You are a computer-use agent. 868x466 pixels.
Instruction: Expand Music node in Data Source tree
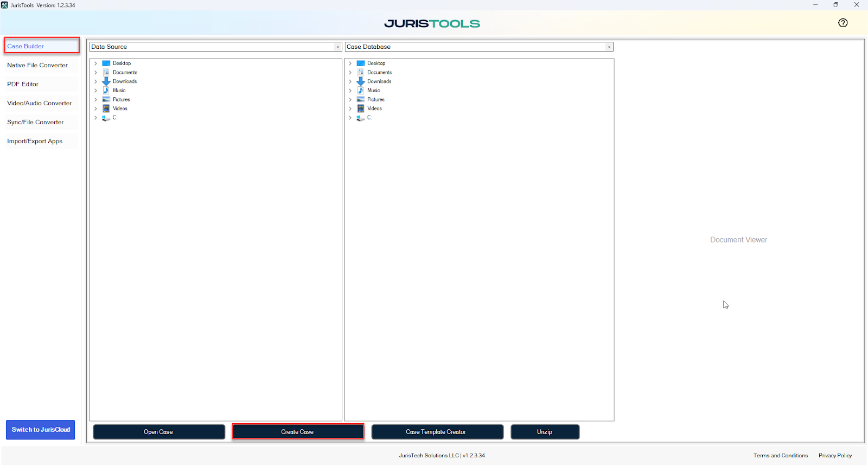96,91
